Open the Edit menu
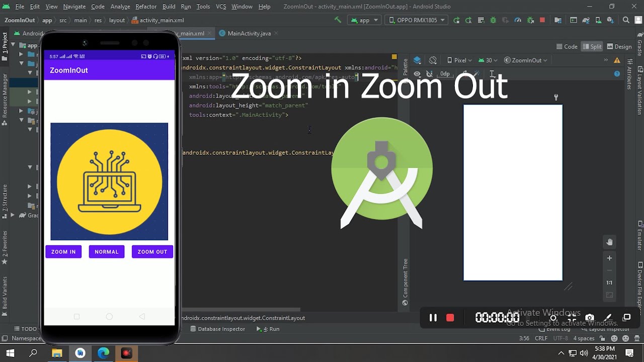The image size is (644, 362). pos(35,7)
